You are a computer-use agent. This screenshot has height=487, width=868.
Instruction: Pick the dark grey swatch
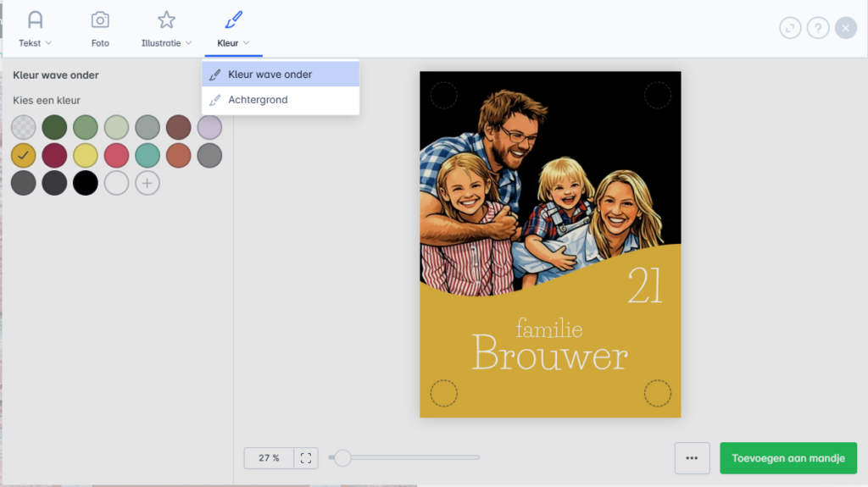coord(23,183)
